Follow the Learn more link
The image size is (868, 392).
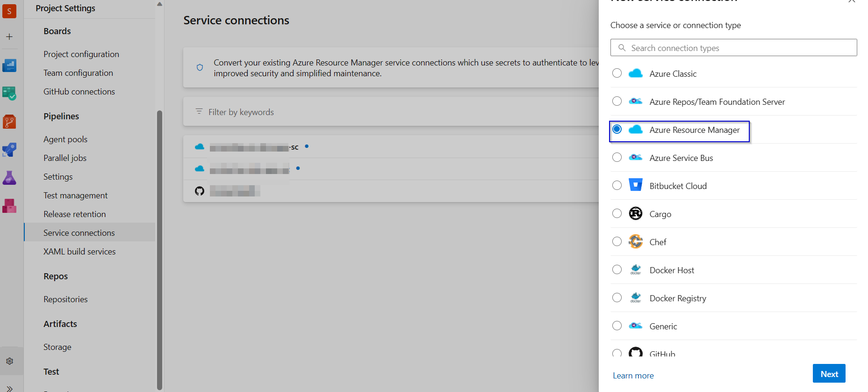tap(633, 376)
